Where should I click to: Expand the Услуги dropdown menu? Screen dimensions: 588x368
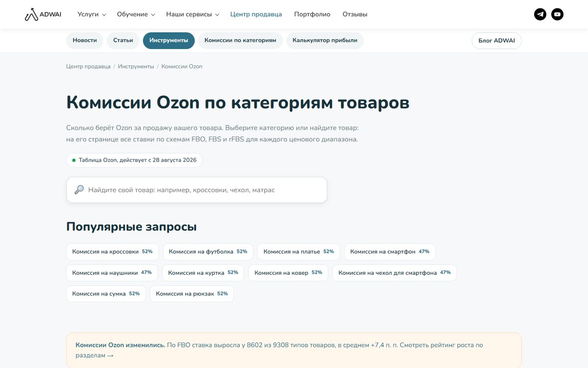click(x=92, y=14)
